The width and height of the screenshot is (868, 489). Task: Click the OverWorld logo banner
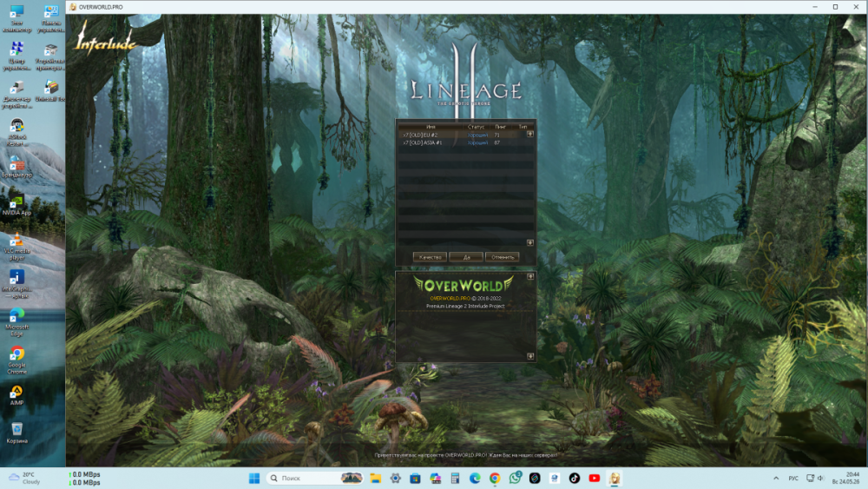pos(464,285)
